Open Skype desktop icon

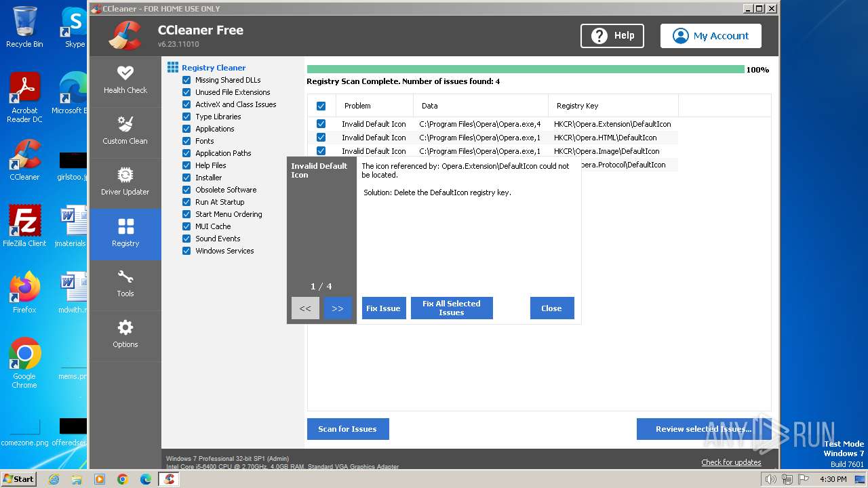(x=75, y=27)
